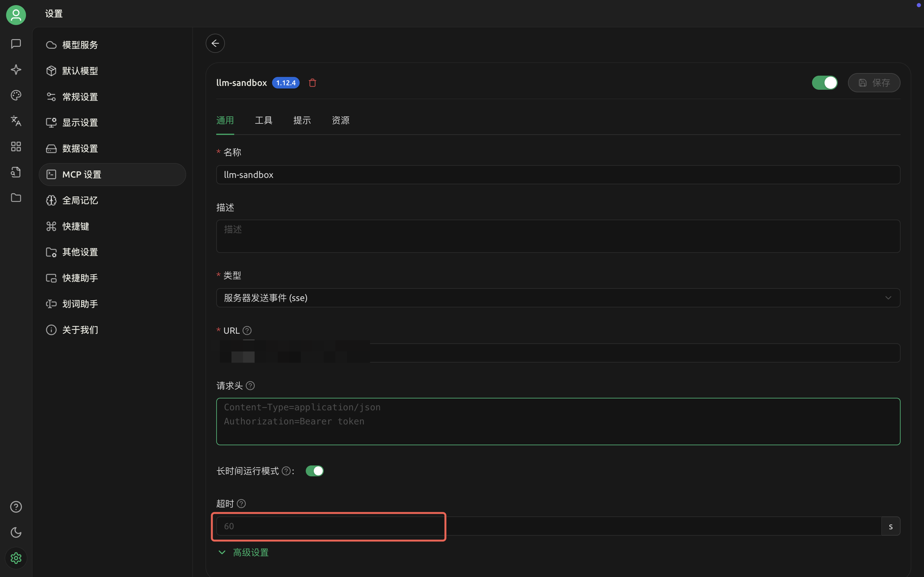The image size is (924, 577).
Task: Open 数据设置 data settings
Action: pyautogui.click(x=80, y=148)
